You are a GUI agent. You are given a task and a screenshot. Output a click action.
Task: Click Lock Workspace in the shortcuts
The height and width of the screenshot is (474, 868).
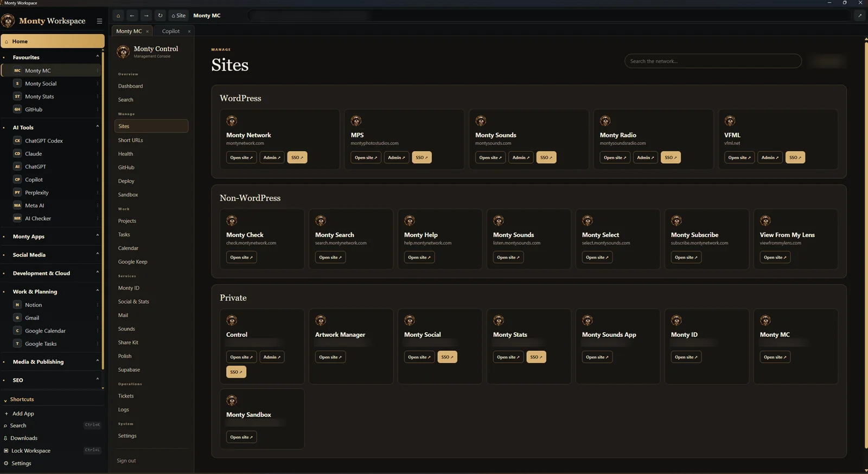click(31, 451)
